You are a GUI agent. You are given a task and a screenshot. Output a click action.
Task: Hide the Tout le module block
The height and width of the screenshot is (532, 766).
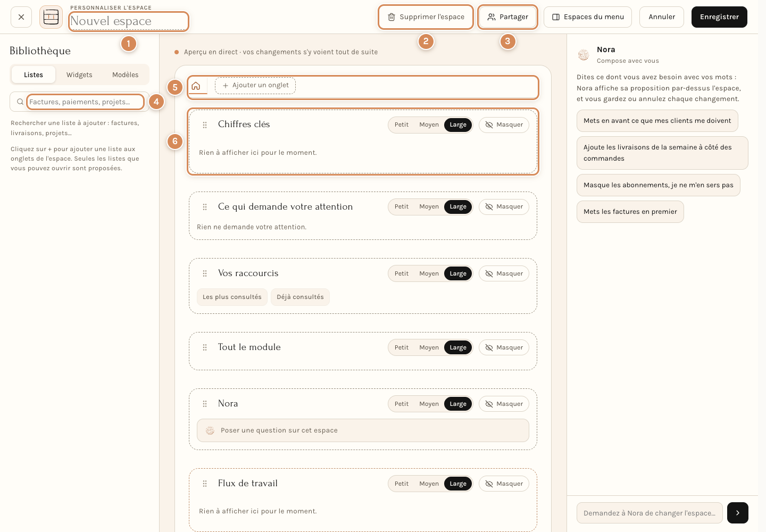pyautogui.click(x=504, y=347)
